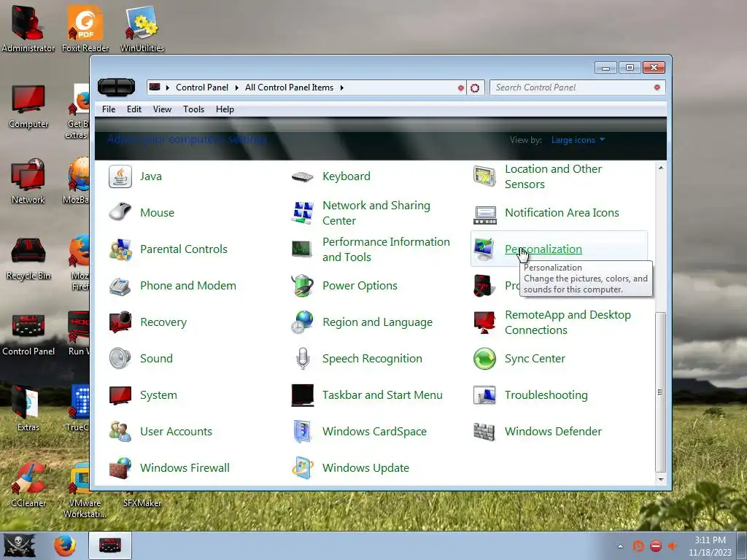Click the scrollbar down arrow

661,480
